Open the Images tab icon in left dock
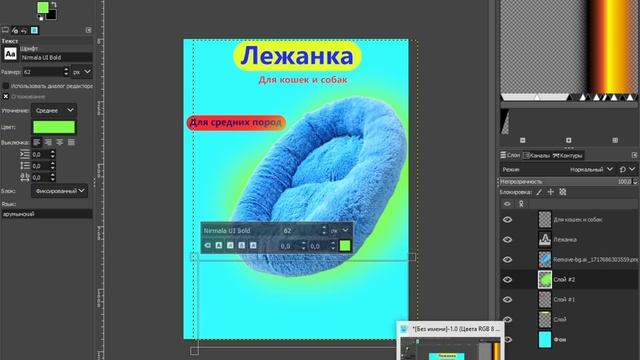This screenshot has height=360, width=640. coord(34,30)
